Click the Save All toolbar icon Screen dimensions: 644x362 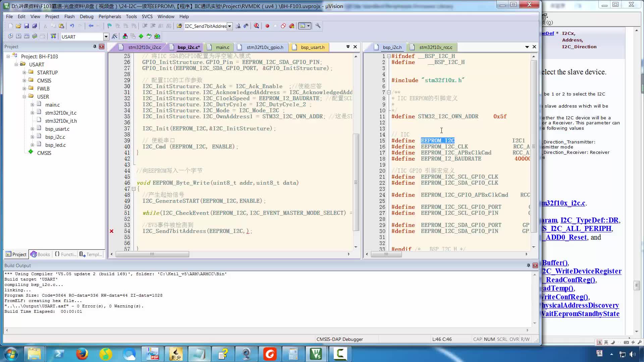click(35, 26)
